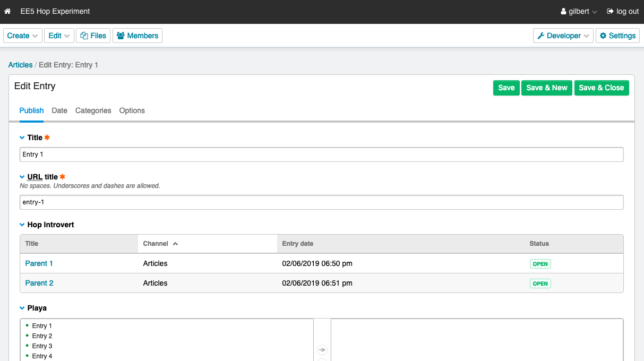The width and height of the screenshot is (644, 361).
Task: Open the Edit dropdown menu
Action: coord(59,36)
